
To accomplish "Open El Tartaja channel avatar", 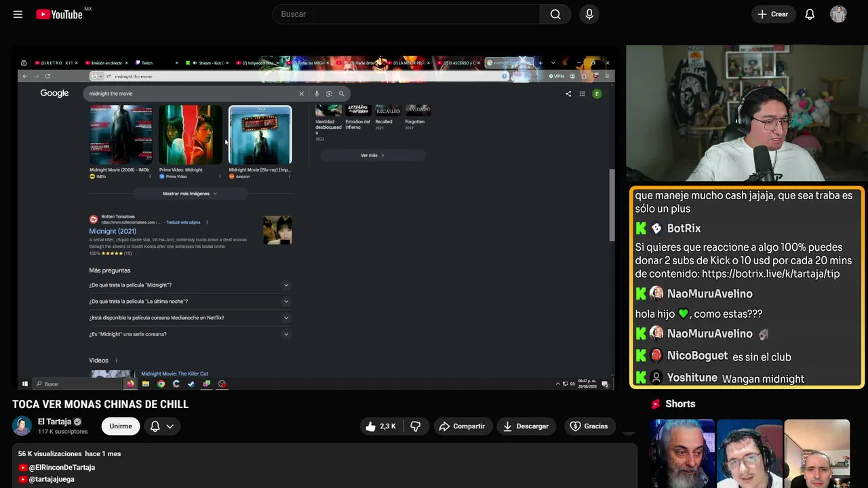I will pyautogui.click(x=22, y=426).
